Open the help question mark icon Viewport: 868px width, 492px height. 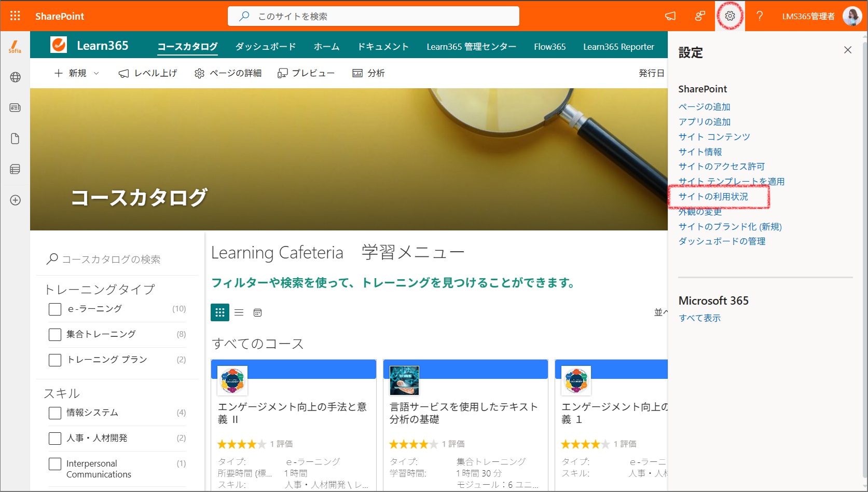point(760,16)
